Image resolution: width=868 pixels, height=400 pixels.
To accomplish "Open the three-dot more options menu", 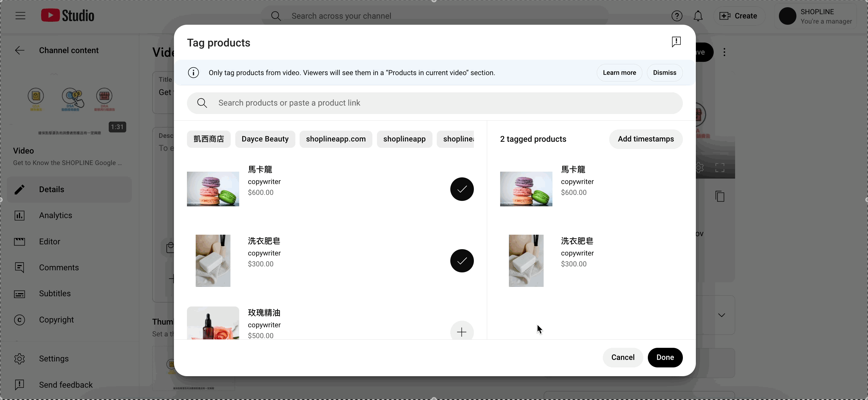I will 724,52.
